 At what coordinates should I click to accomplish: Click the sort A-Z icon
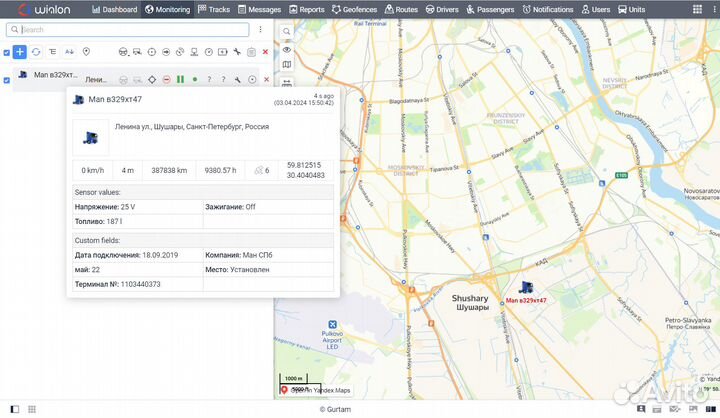click(x=69, y=52)
